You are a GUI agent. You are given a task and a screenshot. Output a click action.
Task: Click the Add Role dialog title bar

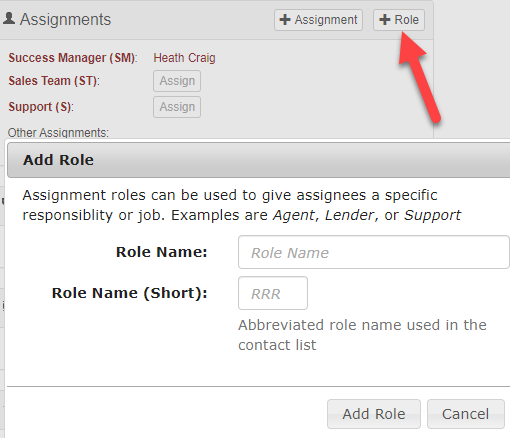(259, 160)
